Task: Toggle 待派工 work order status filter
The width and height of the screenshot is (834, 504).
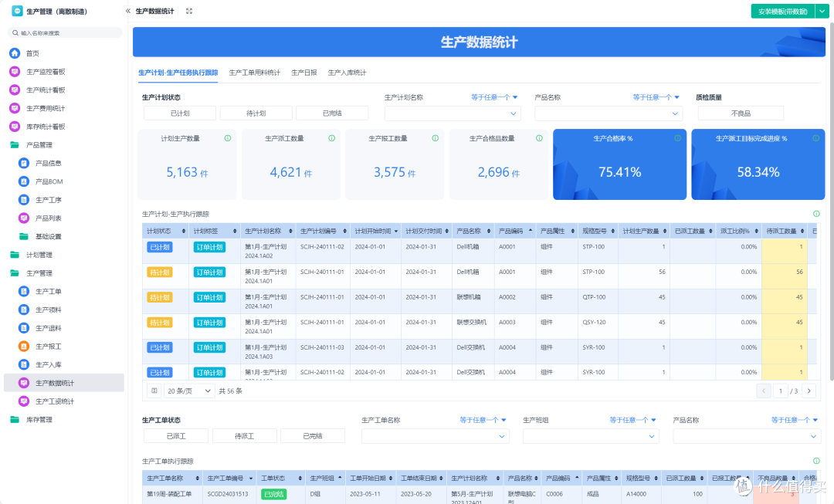Action: tap(244, 436)
